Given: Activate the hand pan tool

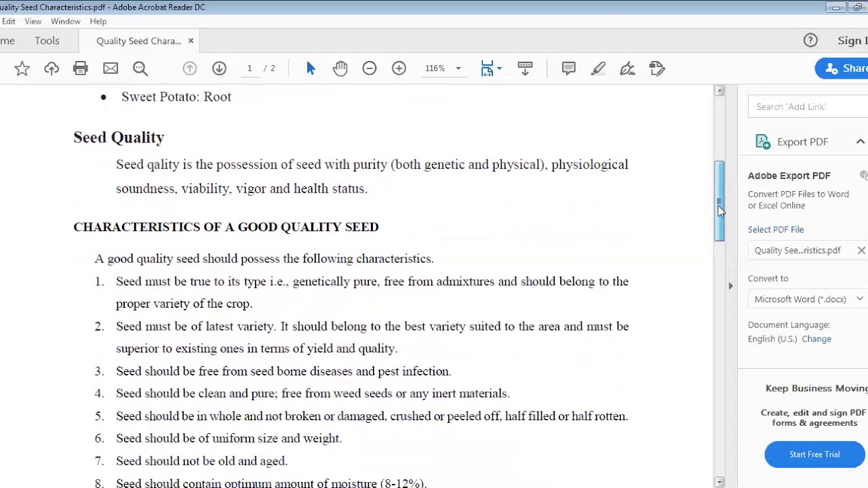Looking at the screenshot, I should 340,68.
